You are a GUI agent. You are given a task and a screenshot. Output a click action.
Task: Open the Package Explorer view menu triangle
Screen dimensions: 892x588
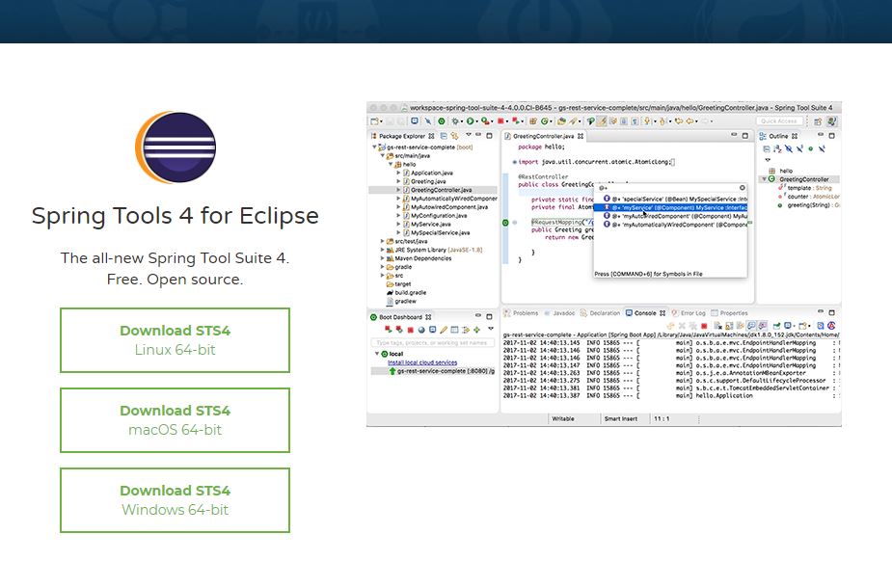[469, 135]
